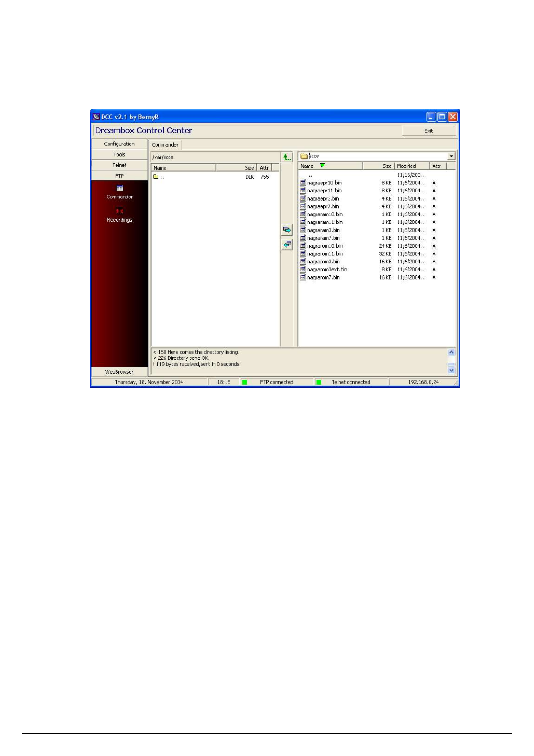Maximize the DCC window
The height and width of the screenshot is (756, 534).
click(442, 117)
